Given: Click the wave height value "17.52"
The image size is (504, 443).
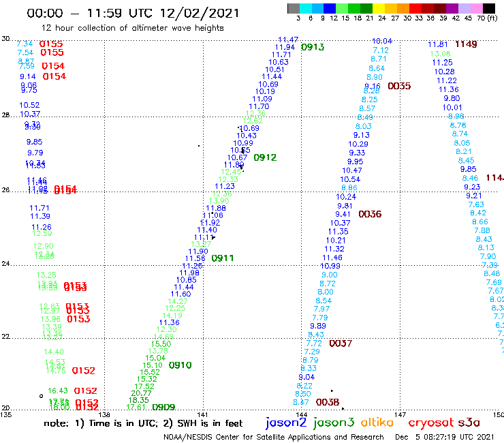Looking at the screenshot, I should click(x=144, y=386).
